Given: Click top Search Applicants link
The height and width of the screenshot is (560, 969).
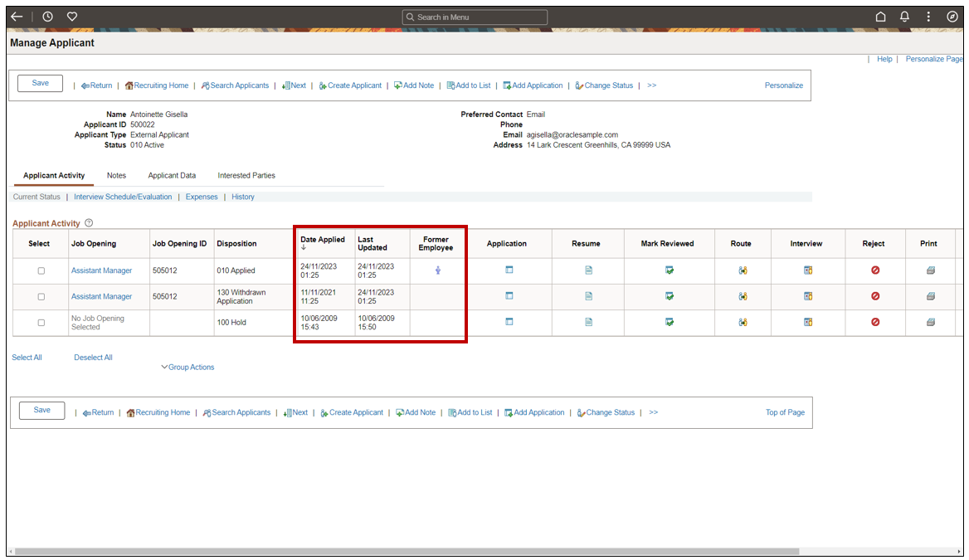Looking at the screenshot, I should (235, 85).
